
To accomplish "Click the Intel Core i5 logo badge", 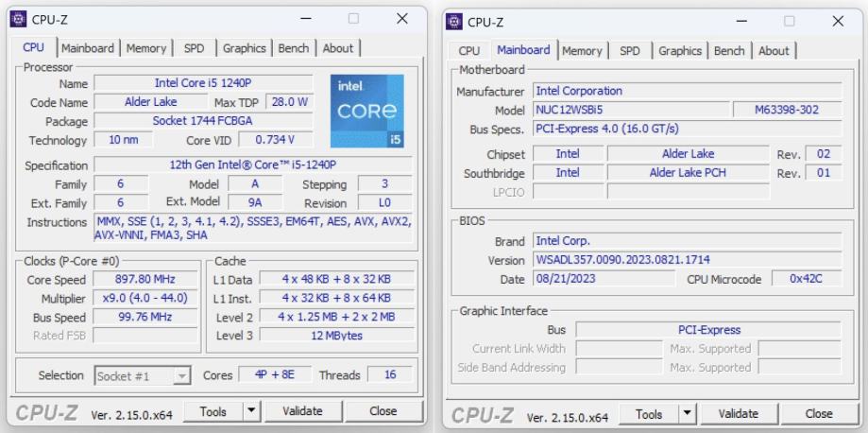I will pyautogui.click(x=367, y=112).
